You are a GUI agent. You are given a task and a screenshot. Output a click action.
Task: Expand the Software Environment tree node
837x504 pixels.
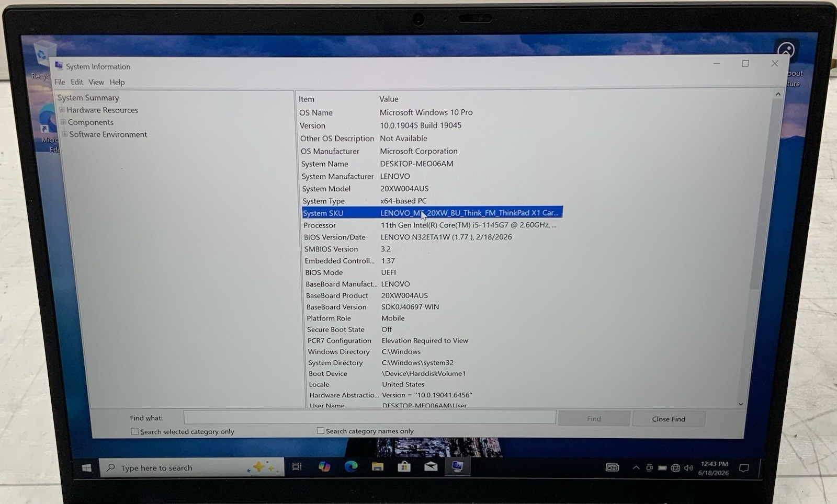pos(65,134)
